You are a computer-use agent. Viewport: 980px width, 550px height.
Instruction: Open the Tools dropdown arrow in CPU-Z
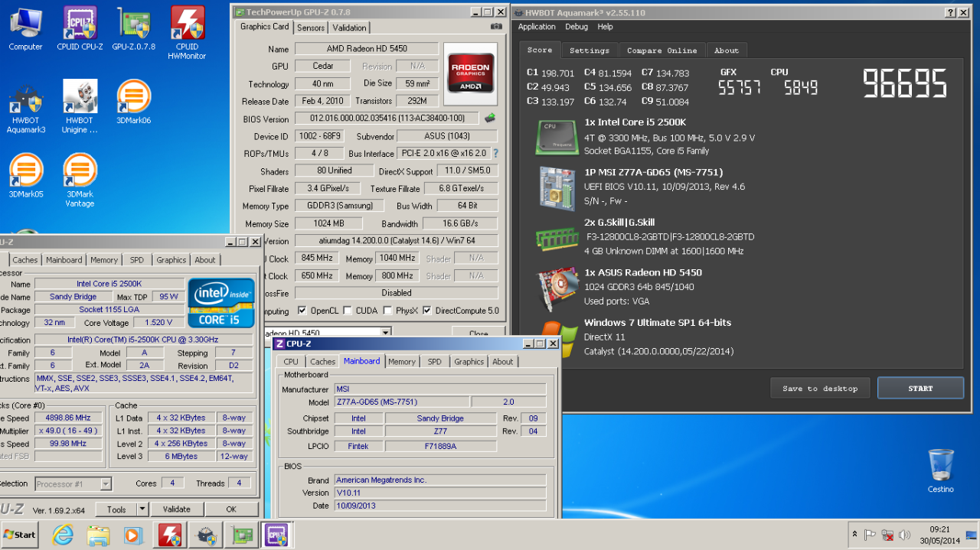(x=142, y=509)
